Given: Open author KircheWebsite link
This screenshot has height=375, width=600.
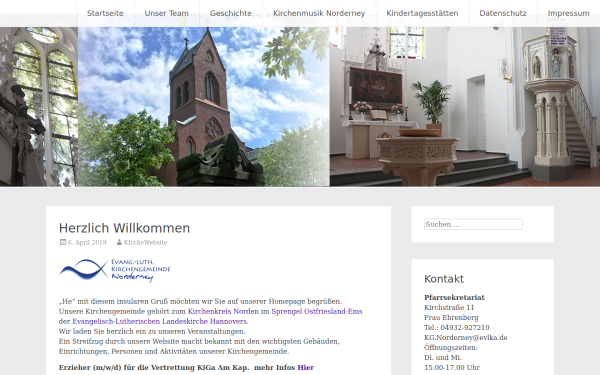Looking at the screenshot, I should coord(145,242).
